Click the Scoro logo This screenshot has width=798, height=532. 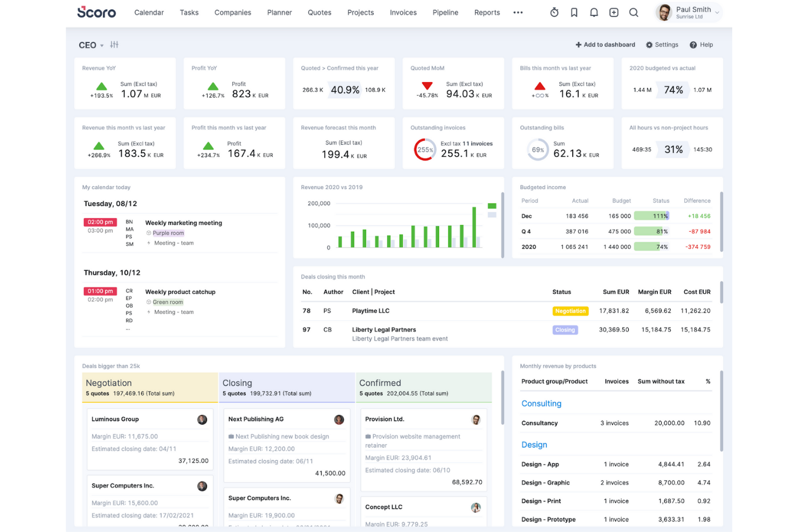[96, 12]
